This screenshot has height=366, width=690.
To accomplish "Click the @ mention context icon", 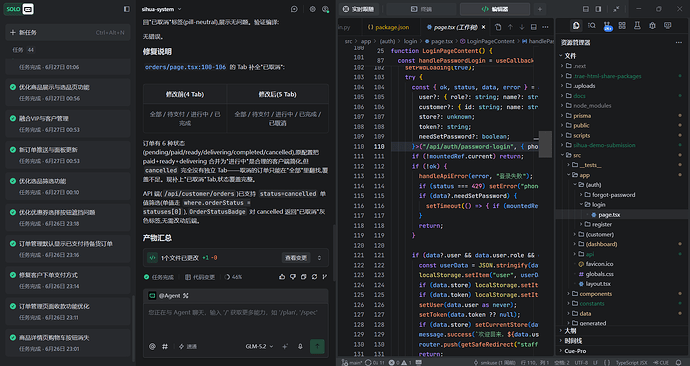I will click(x=152, y=346).
